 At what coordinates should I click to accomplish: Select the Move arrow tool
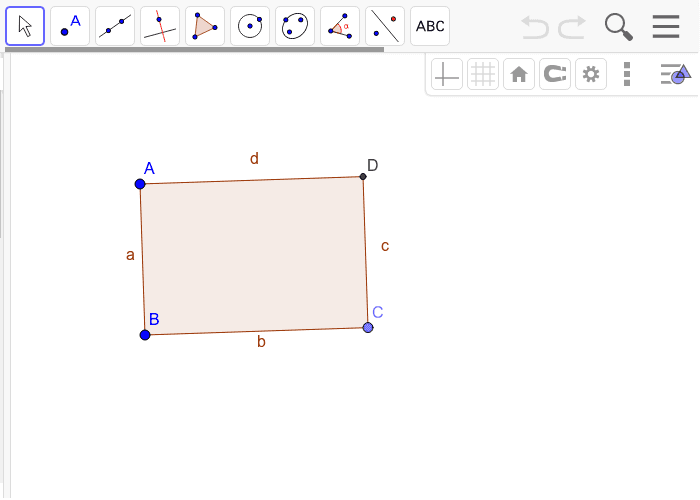(x=25, y=26)
